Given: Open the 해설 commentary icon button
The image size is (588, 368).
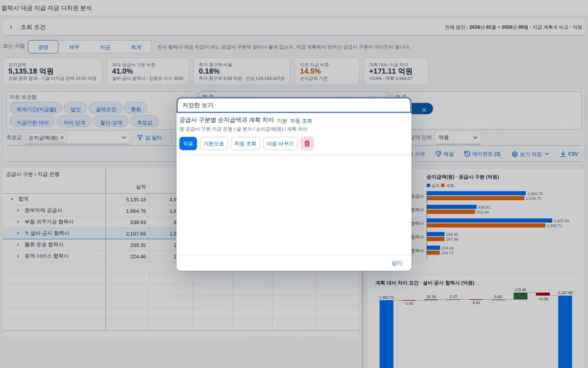Looking at the screenshot, I should (x=444, y=154).
